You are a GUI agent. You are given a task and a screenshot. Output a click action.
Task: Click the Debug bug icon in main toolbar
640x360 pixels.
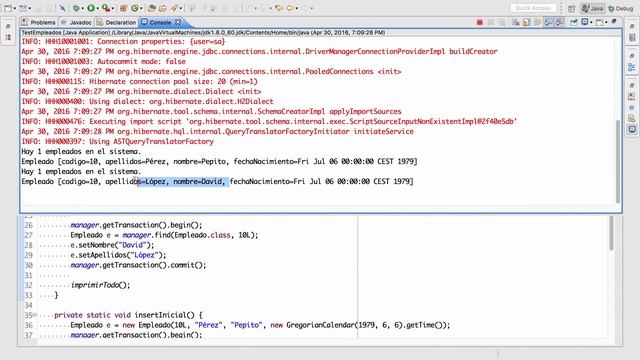(x=76, y=8)
